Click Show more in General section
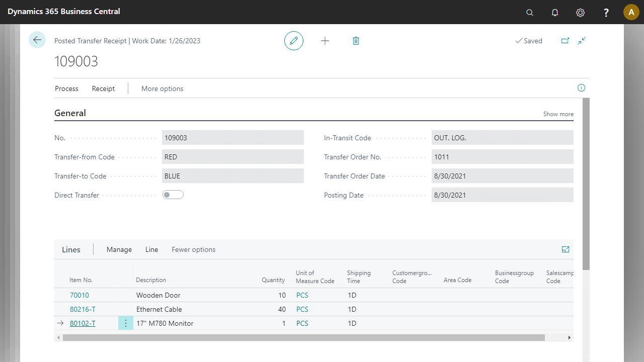Image resolution: width=644 pixels, height=362 pixels. click(x=558, y=114)
